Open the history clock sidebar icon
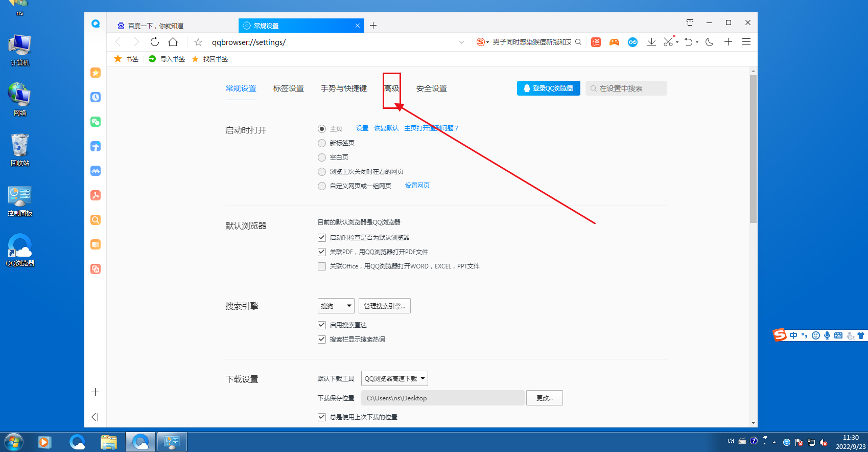Viewport: 868px width, 452px height. (96, 97)
